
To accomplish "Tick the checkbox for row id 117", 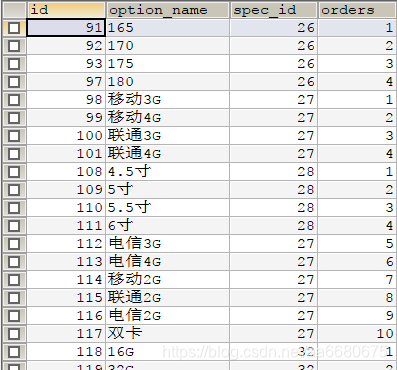I will tap(14, 334).
